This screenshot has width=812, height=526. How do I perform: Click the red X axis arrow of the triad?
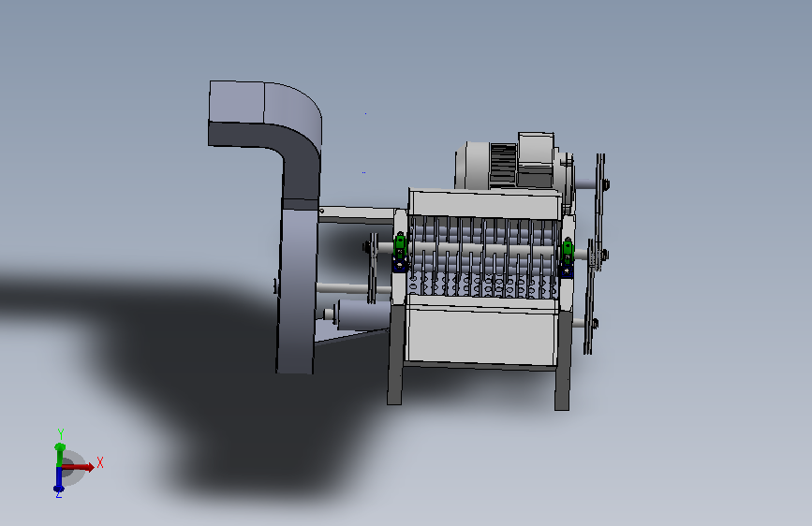coord(78,467)
